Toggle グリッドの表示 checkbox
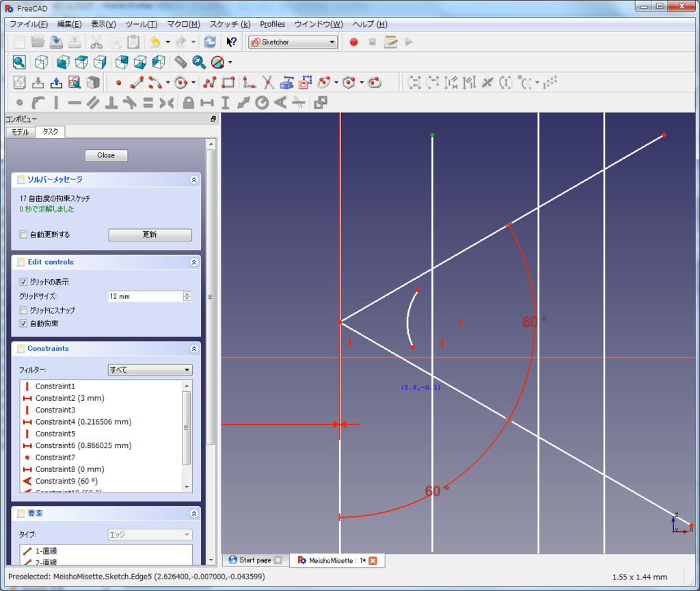 [23, 282]
